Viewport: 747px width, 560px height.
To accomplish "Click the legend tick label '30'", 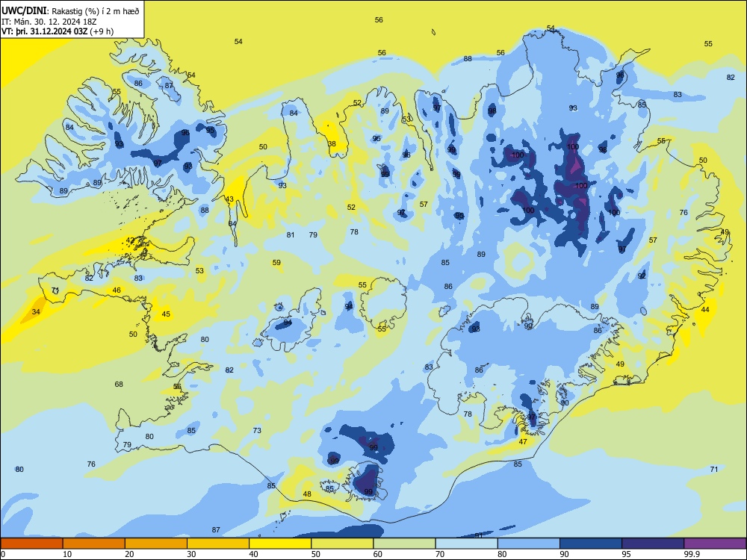I will pos(191,554).
